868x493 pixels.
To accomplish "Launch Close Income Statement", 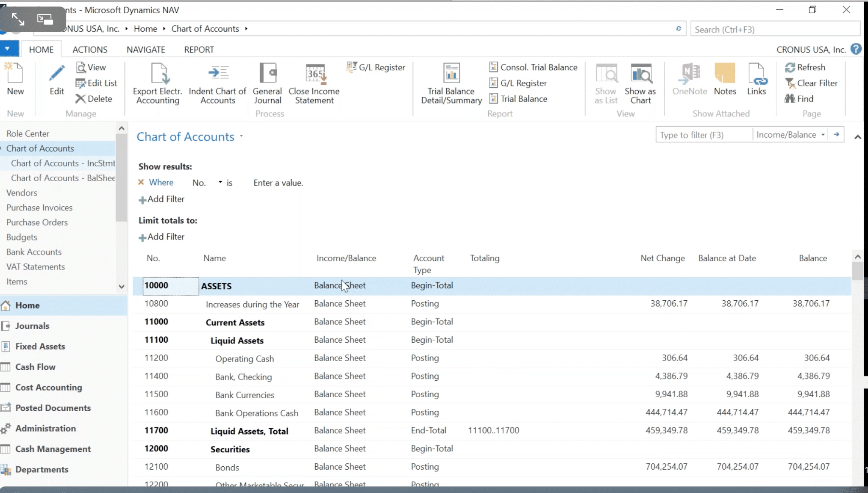I will pos(314,83).
